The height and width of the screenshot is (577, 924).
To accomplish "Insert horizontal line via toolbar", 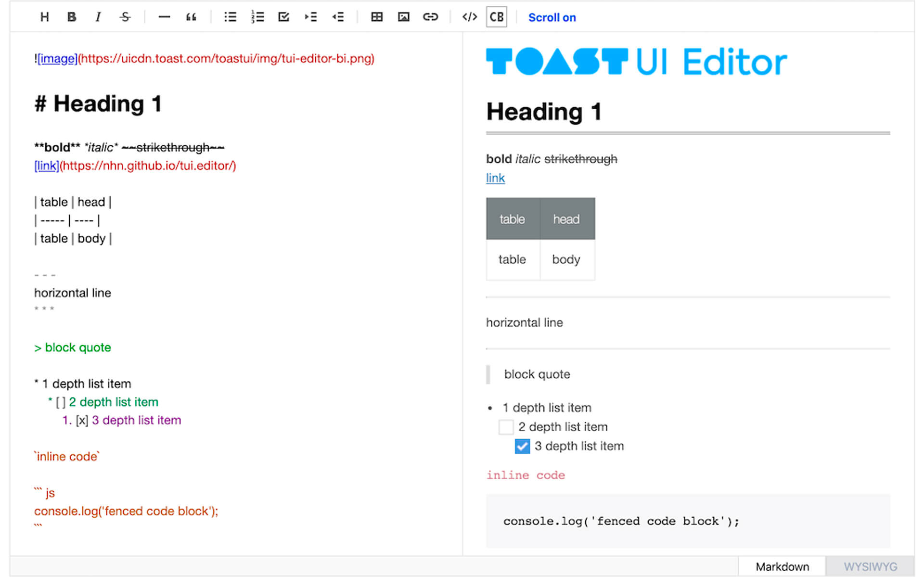I will pos(164,17).
